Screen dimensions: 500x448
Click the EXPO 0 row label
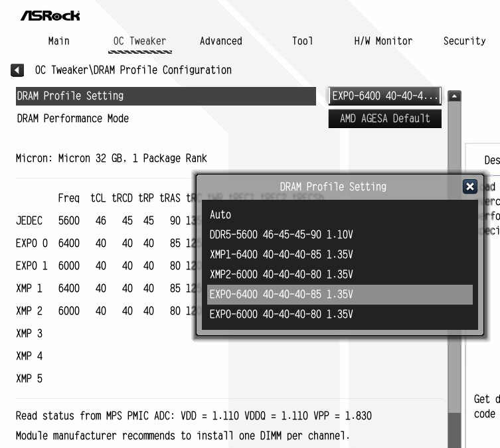(32, 244)
